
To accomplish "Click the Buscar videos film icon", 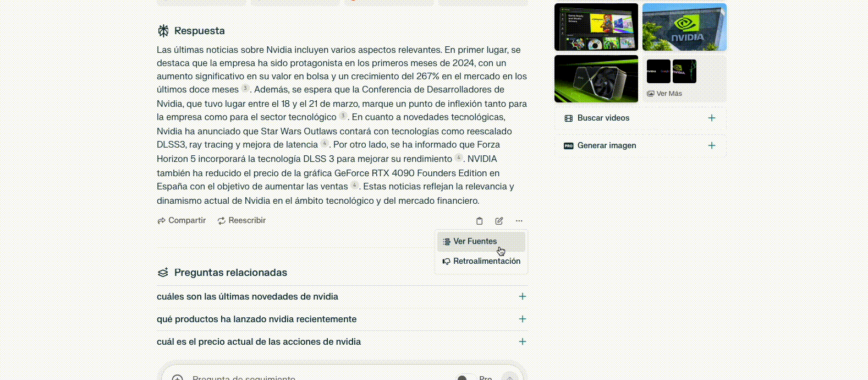I will click(569, 118).
